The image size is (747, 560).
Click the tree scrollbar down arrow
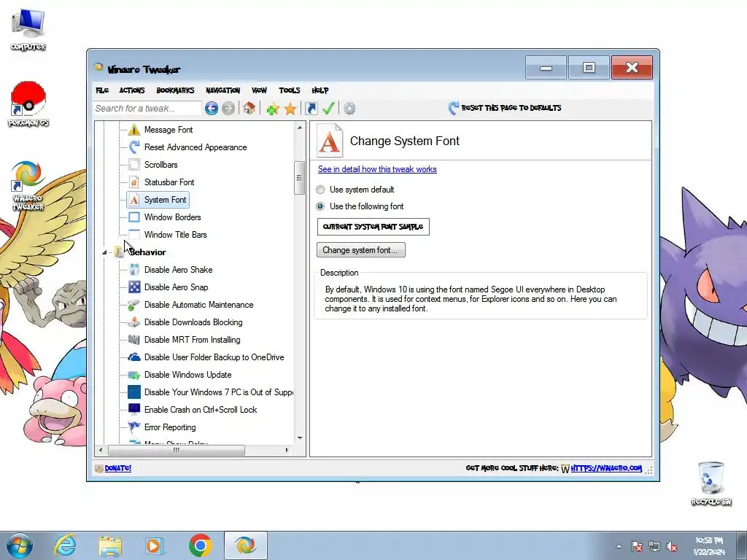pos(300,438)
